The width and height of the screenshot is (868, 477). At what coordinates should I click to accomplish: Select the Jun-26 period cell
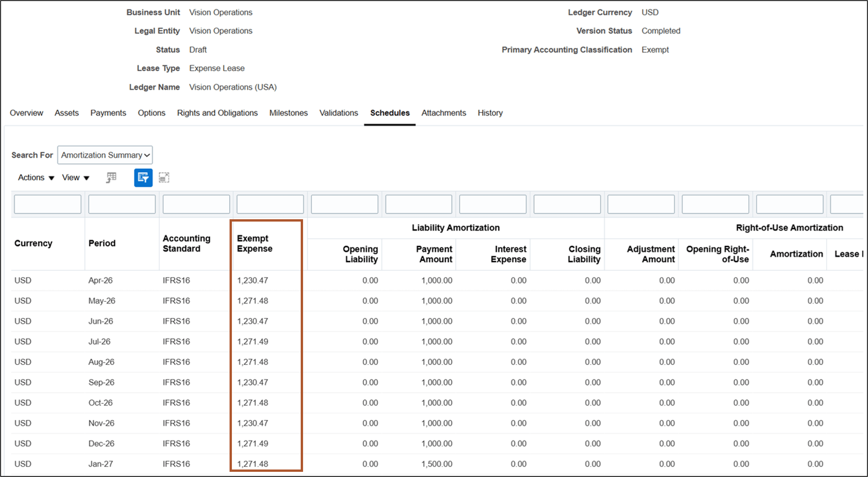(101, 321)
